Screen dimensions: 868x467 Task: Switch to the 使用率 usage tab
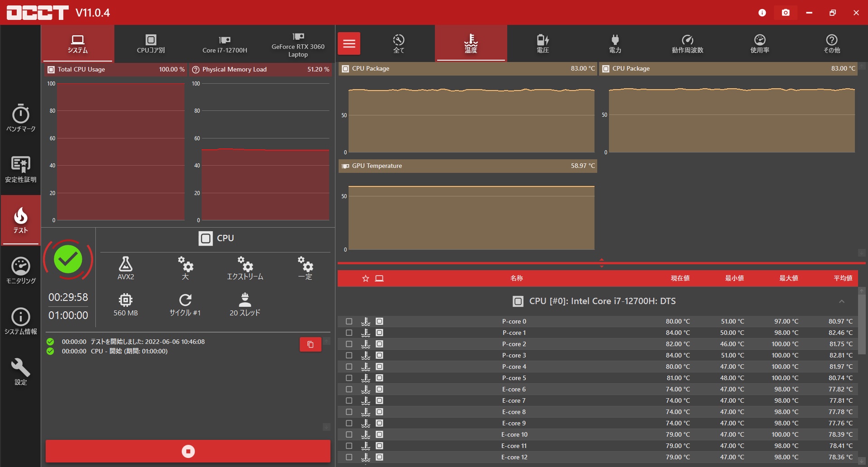(760, 43)
